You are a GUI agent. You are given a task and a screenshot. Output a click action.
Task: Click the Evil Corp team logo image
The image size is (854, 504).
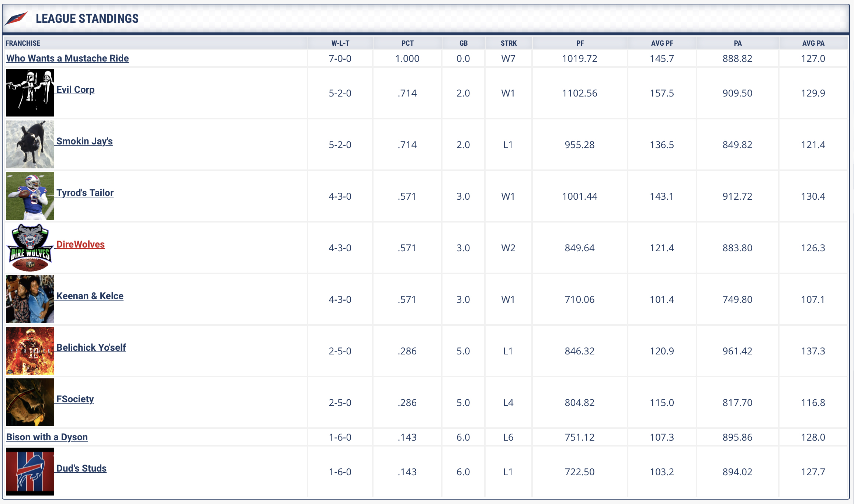click(x=30, y=93)
